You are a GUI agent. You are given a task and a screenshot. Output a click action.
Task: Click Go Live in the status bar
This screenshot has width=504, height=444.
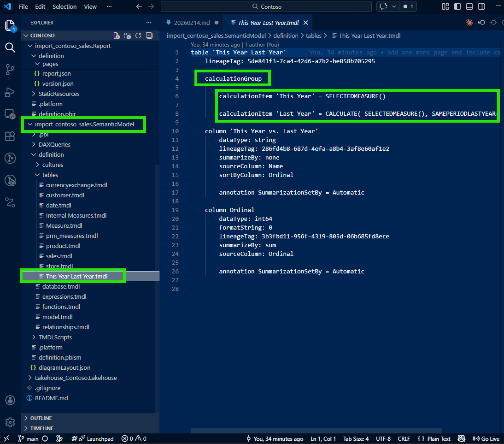[486, 438]
